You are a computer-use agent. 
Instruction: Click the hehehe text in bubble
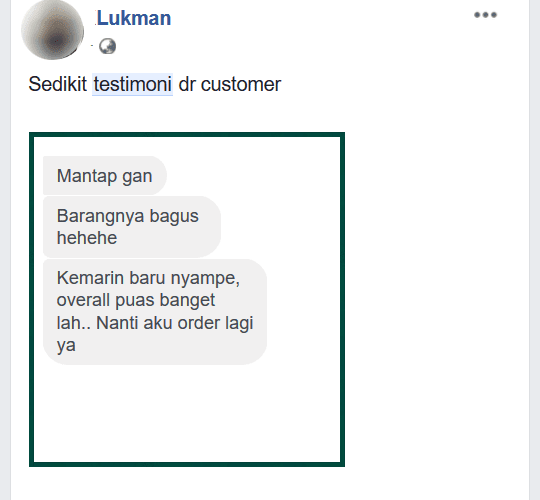coord(87,238)
